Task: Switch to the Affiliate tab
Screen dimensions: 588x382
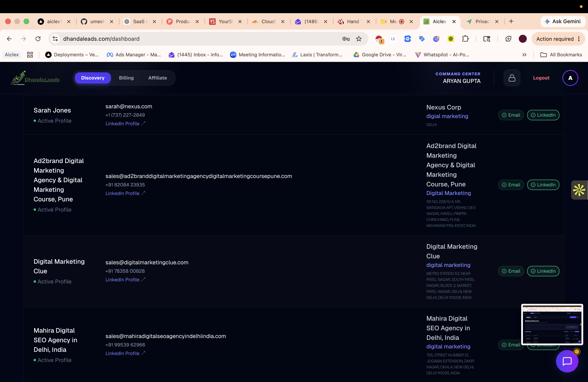Action: [x=158, y=78]
